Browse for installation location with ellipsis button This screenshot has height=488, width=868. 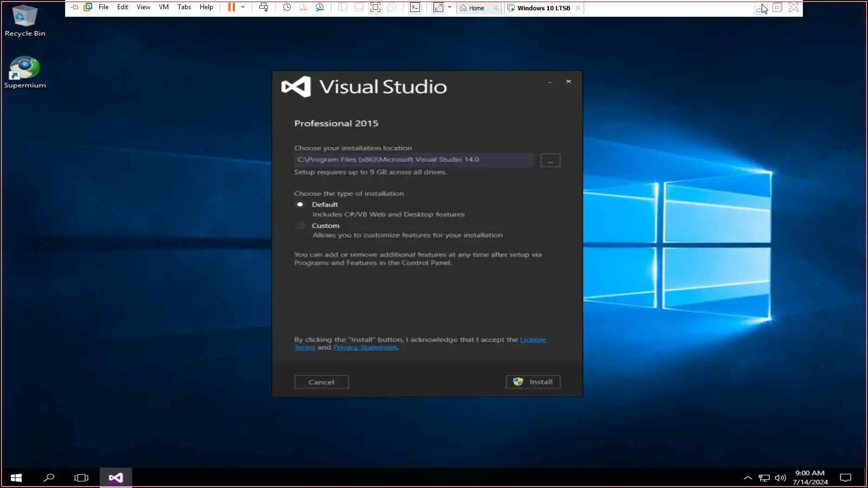550,160
